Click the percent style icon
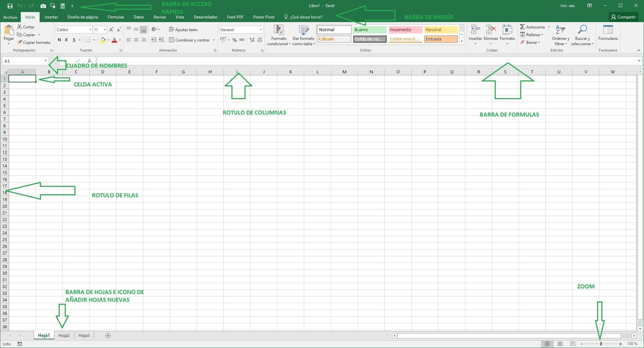644x348 pixels. click(234, 40)
